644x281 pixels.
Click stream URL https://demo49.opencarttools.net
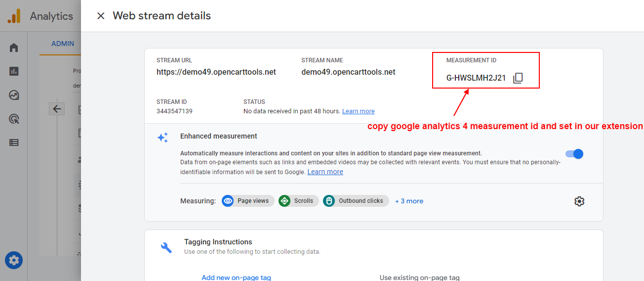point(216,72)
